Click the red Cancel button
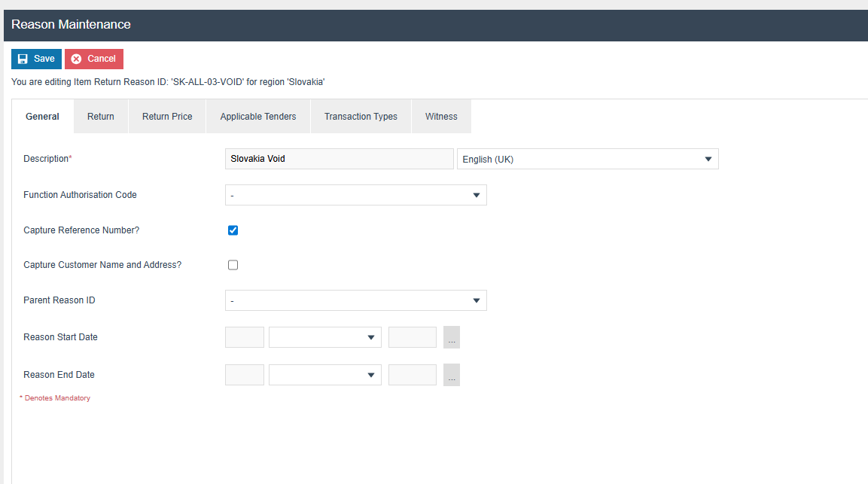This screenshot has height=484, width=868. [94, 59]
